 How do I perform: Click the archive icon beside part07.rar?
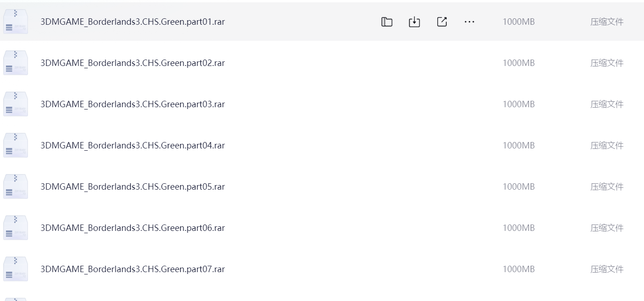coord(16,269)
